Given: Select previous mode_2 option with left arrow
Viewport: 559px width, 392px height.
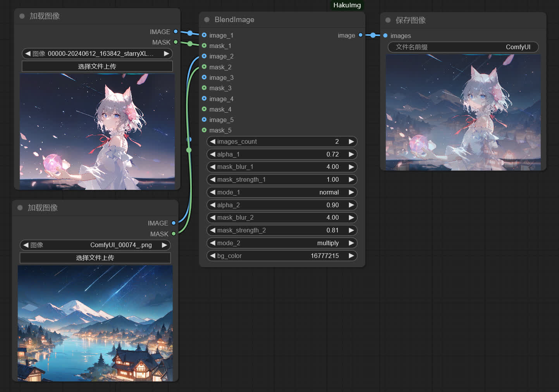Looking at the screenshot, I should (212, 243).
